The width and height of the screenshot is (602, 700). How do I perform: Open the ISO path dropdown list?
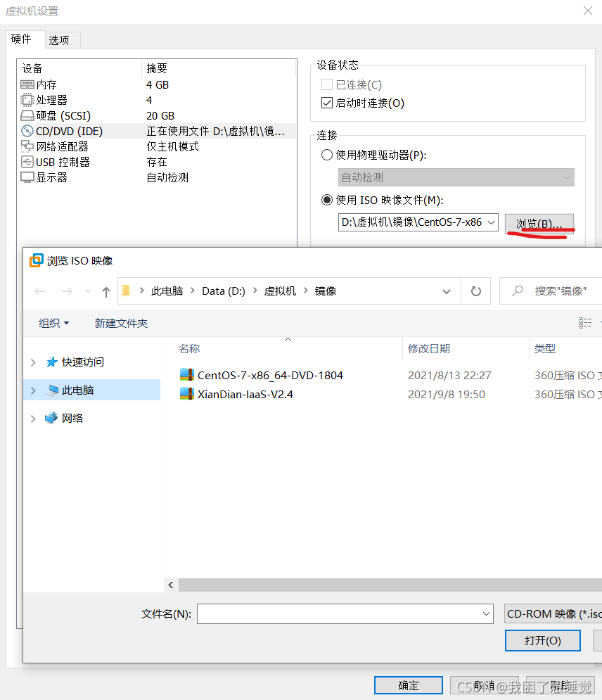click(491, 222)
